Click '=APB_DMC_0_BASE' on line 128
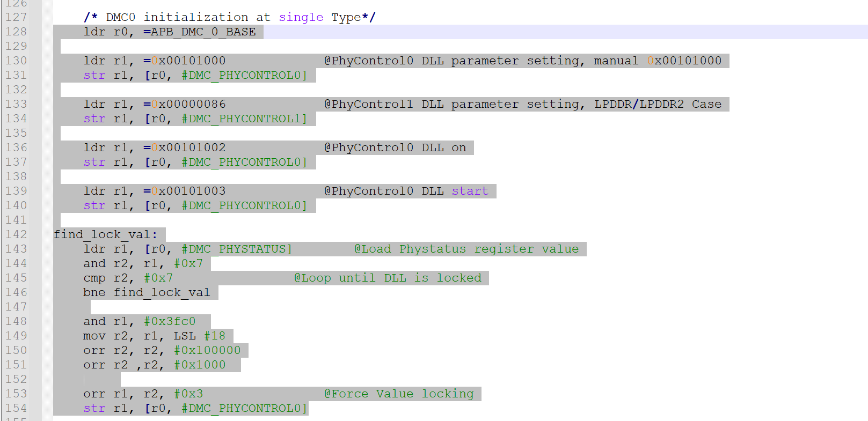 (200, 32)
